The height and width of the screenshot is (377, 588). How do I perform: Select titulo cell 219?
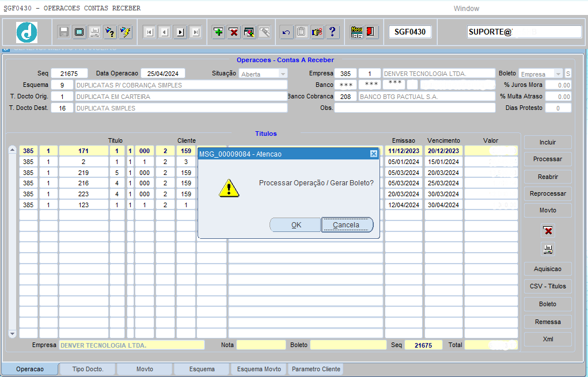point(84,173)
